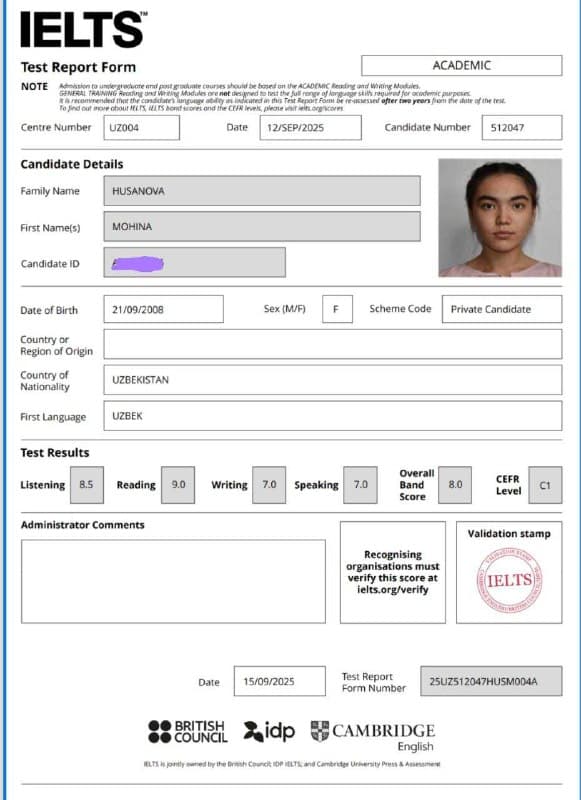This screenshot has width=581, height=800.
Task: Click the Test Report Form heading
Action: tap(78, 67)
